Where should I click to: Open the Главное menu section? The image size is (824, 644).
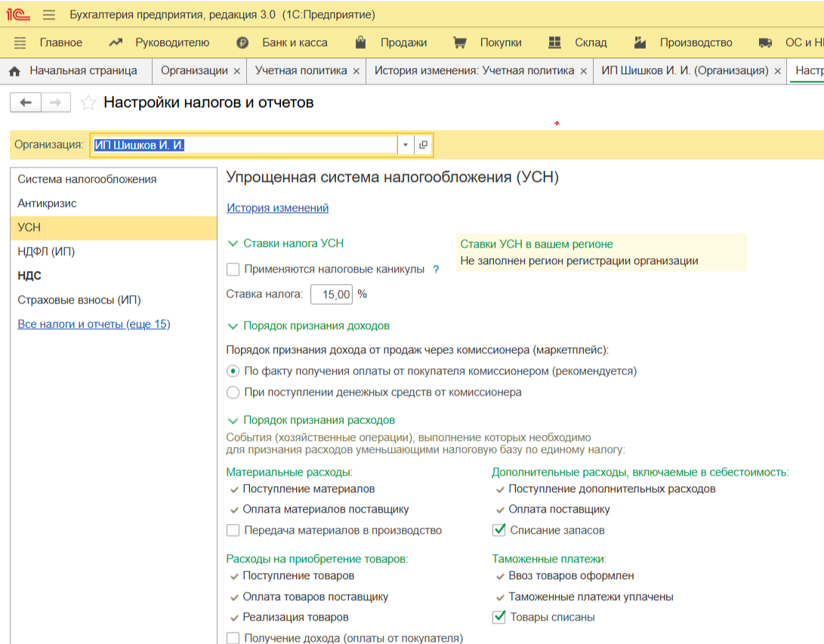(x=61, y=42)
